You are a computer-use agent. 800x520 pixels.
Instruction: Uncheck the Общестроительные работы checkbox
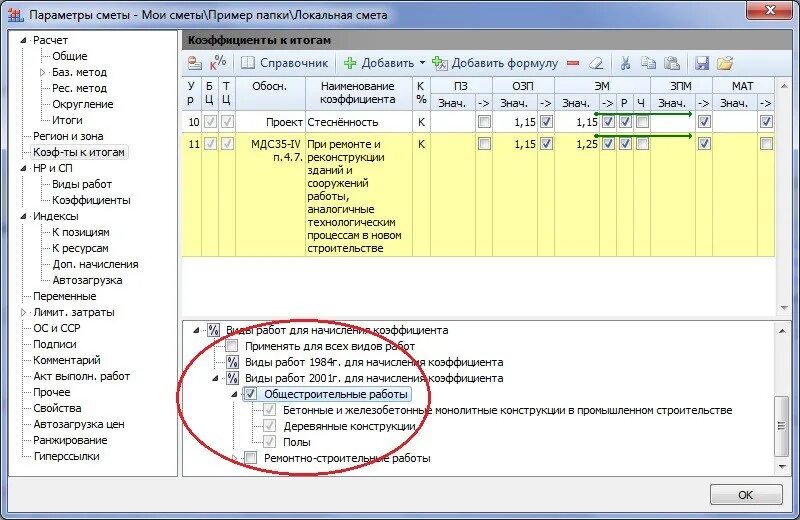[251, 394]
